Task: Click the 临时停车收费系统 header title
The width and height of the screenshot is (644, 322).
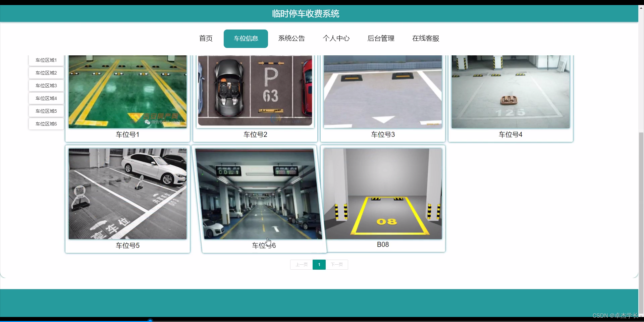Action: (x=306, y=14)
